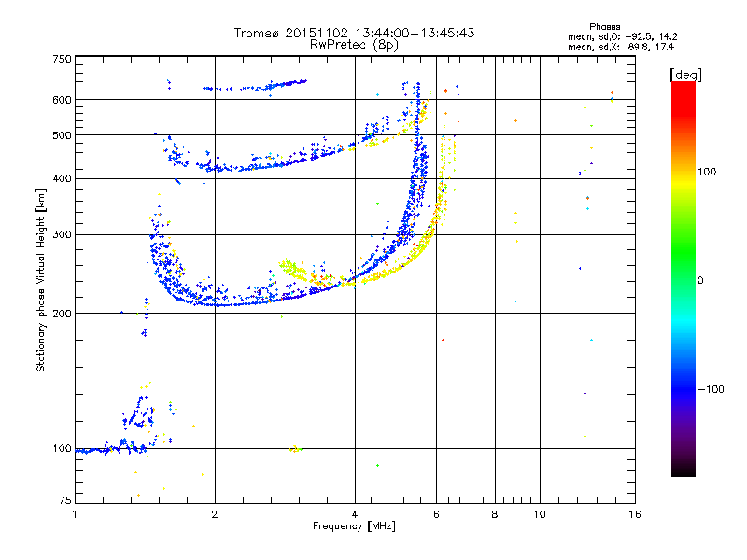Select the subtitle "RwPretec (8p)"
This screenshot has width=747, height=560.
[354, 45]
